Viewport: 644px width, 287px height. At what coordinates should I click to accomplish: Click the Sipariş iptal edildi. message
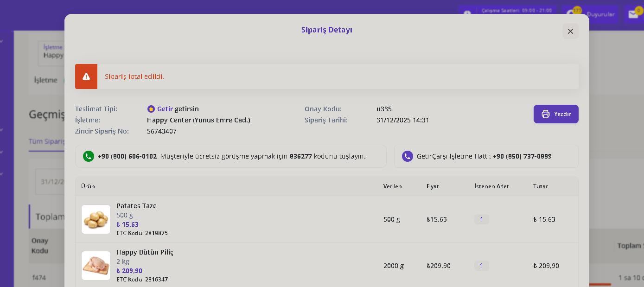(x=134, y=77)
